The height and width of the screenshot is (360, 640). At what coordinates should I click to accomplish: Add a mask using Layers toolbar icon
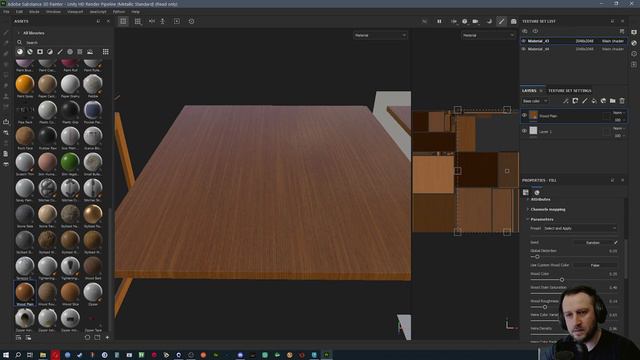point(575,101)
